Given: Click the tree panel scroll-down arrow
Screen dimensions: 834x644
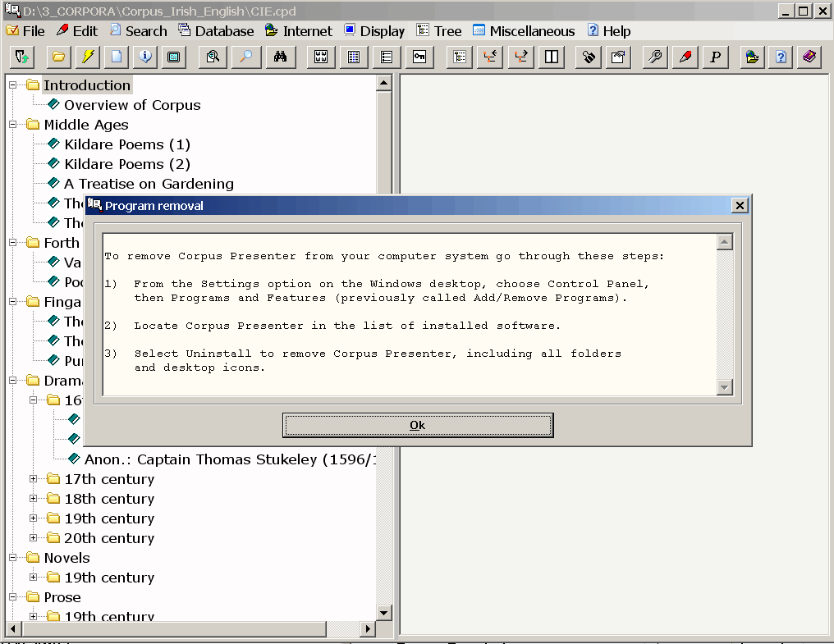Looking at the screenshot, I should [x=383, y=613].
